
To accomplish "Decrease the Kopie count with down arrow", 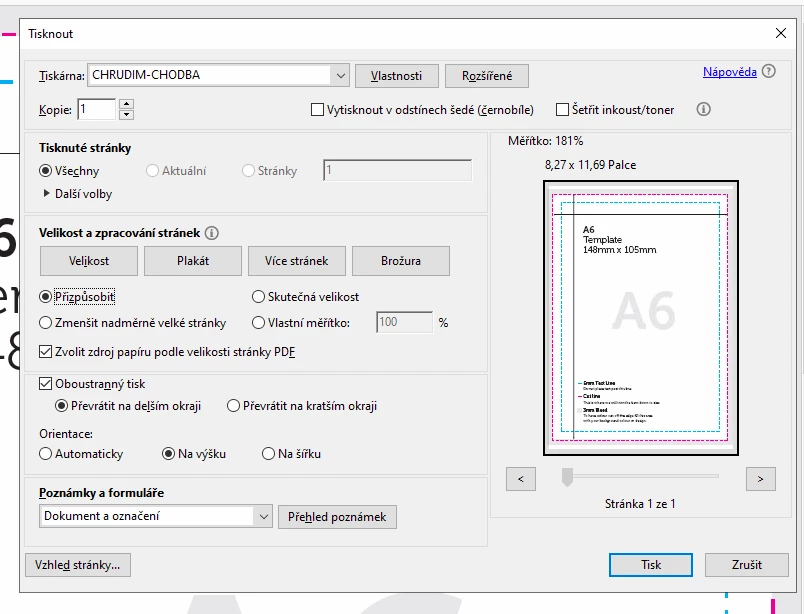I will pos(126,115).
